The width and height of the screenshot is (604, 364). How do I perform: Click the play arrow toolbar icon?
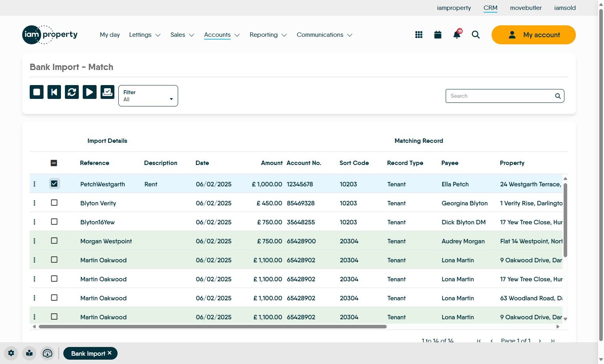pos(89,92)
